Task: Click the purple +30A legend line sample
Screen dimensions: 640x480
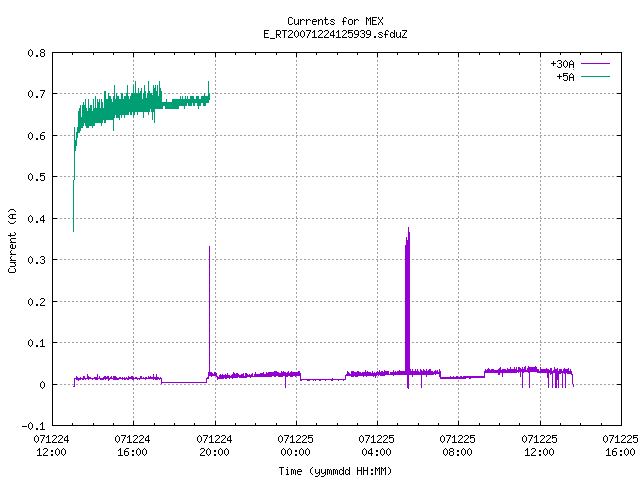Action: tap(595, 64)
